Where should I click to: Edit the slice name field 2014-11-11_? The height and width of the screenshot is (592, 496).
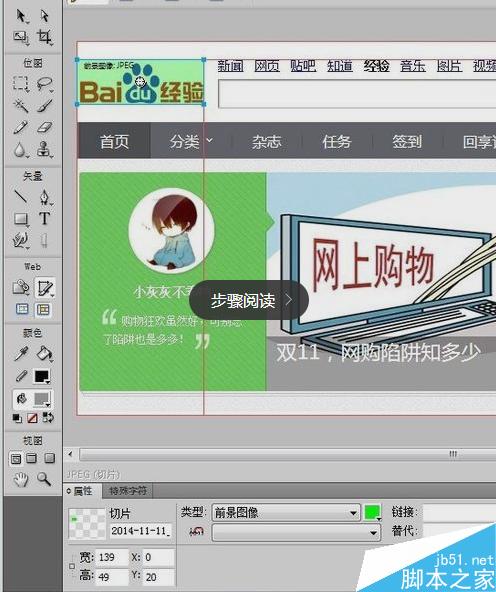(141, 531)
